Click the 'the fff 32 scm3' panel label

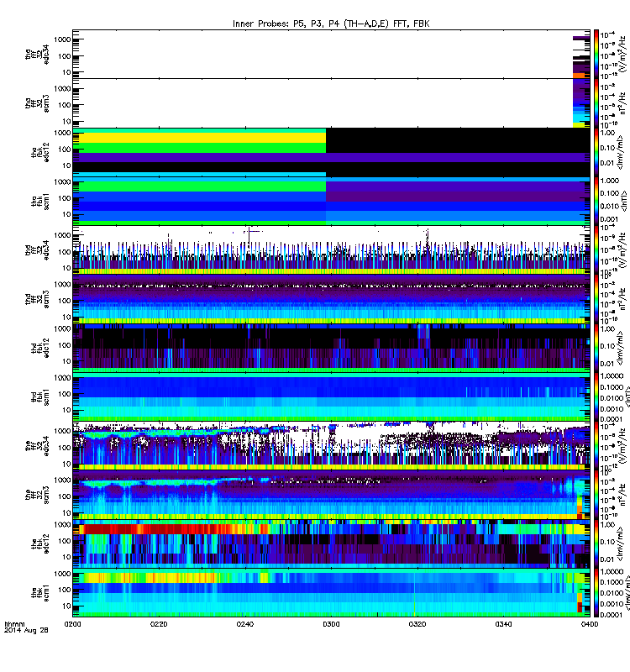[x=37, y=495]
